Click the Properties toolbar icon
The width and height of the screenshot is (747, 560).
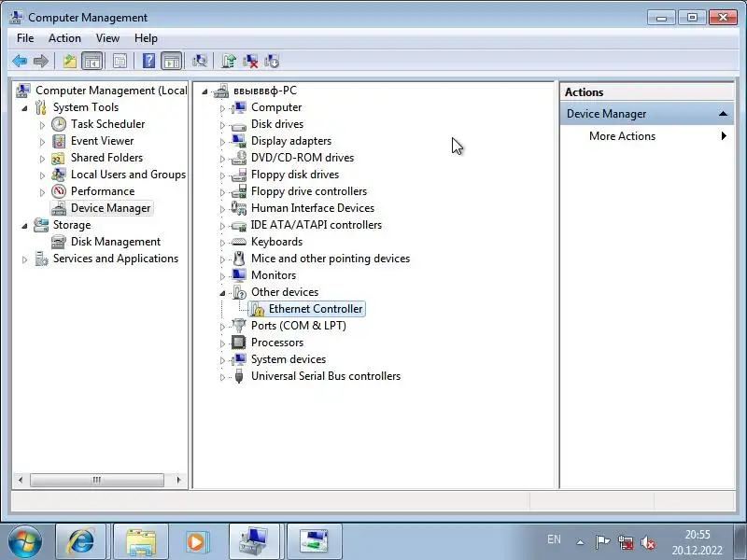pyautogui.click(x=120, y=61)
